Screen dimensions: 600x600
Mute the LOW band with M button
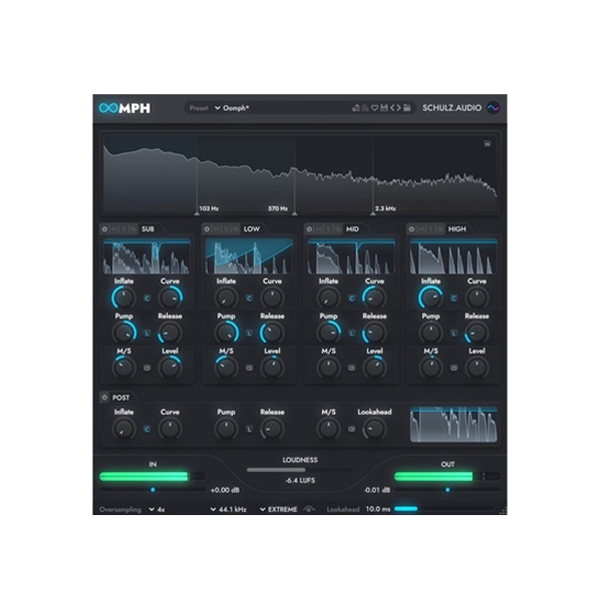pyautogui.click(x=216, y=229)
